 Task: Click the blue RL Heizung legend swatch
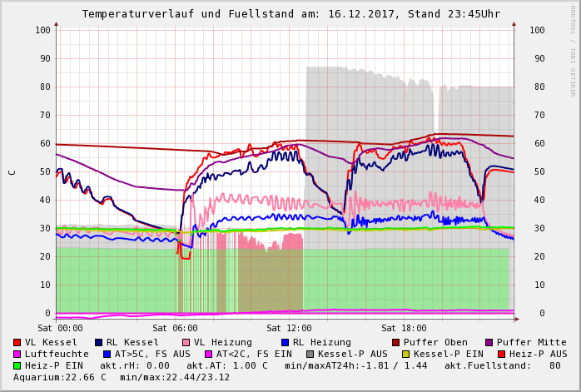tap(285, 342)
